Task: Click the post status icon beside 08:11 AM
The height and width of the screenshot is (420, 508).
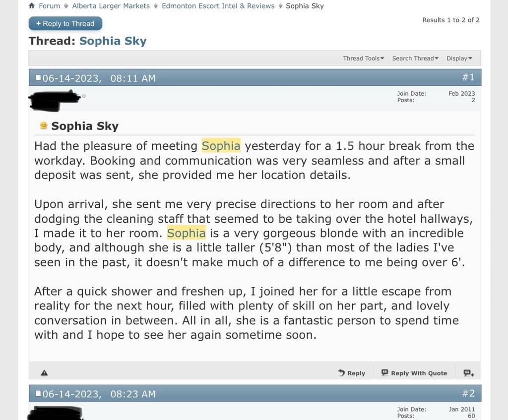Action: pyautogui.click(x=38, y=78)
